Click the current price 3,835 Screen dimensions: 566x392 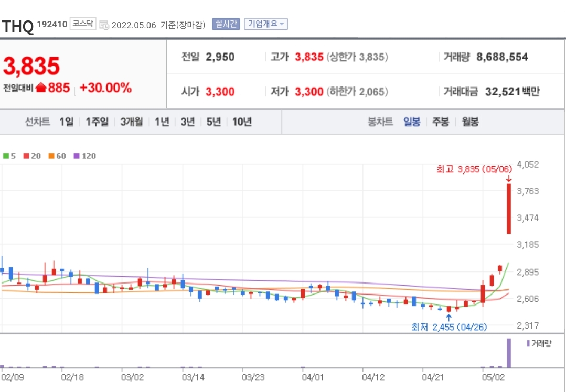click(31, 66)
